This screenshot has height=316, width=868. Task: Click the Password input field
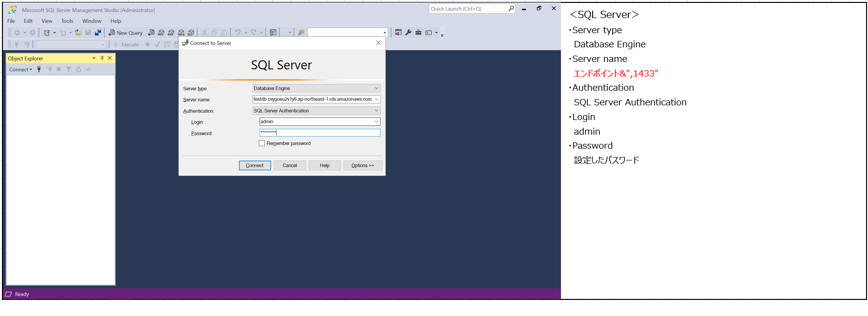click(x=320, y=133)
